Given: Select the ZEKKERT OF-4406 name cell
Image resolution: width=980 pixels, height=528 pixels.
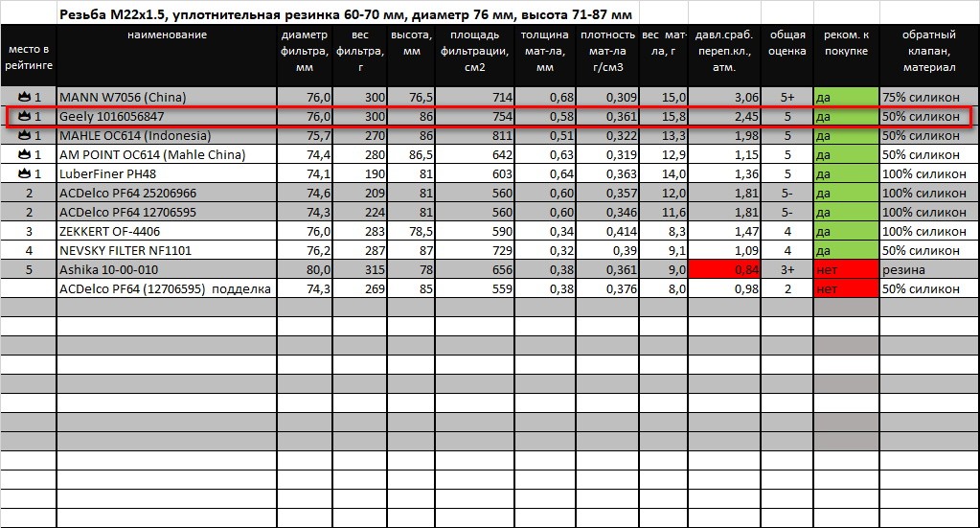Looking at the screenshot, I should pos(166,231).
